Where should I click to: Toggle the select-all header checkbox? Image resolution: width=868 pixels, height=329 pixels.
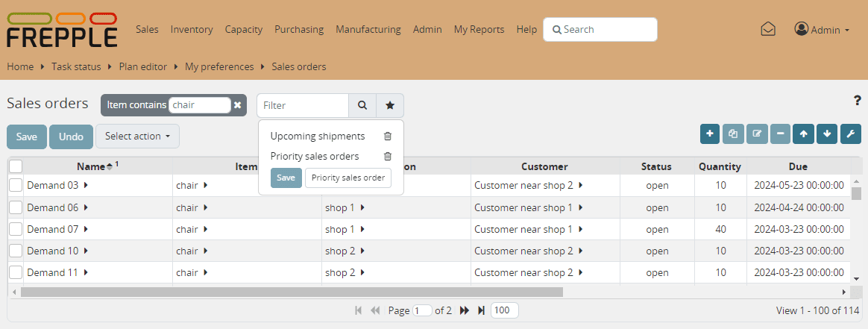click(x=16, y=166)
